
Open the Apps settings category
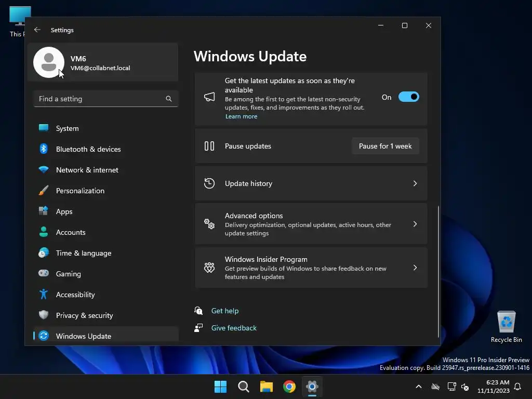tap(106, 211)
